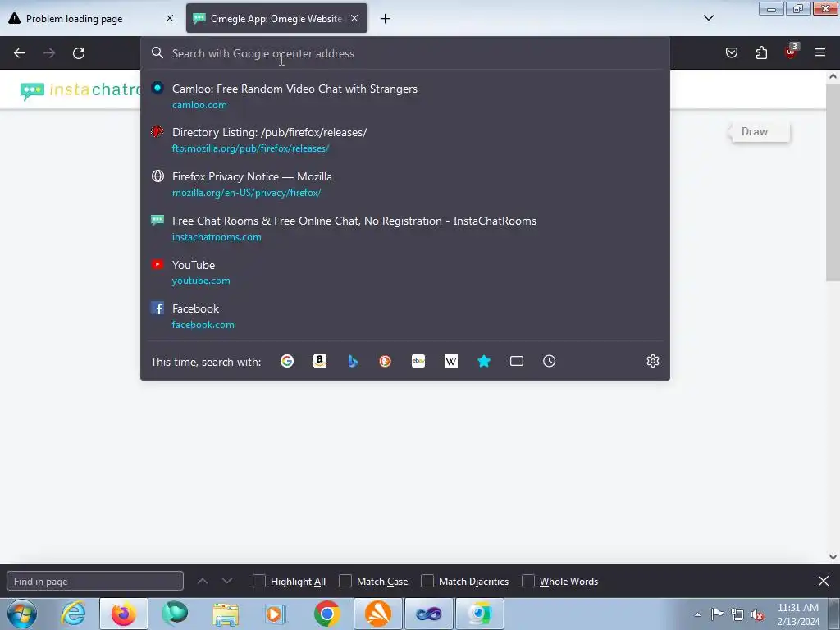This screenshot has height=630, width=840.
Task: Open the uBlock extension icon
Action: click(x=791, y=52)
